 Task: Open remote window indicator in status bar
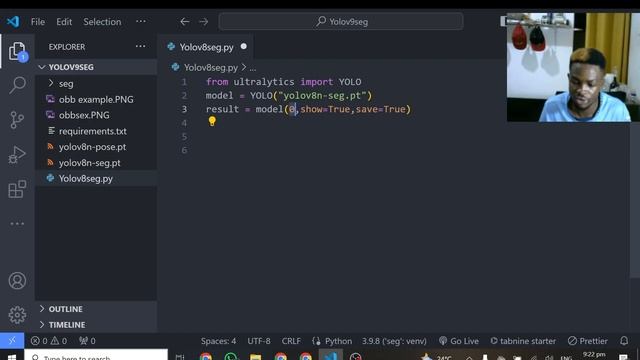tap(12, 341)
